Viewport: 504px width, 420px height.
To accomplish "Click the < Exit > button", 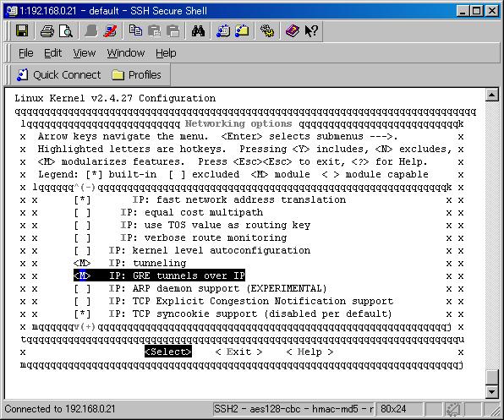I will tap(238, 352).
